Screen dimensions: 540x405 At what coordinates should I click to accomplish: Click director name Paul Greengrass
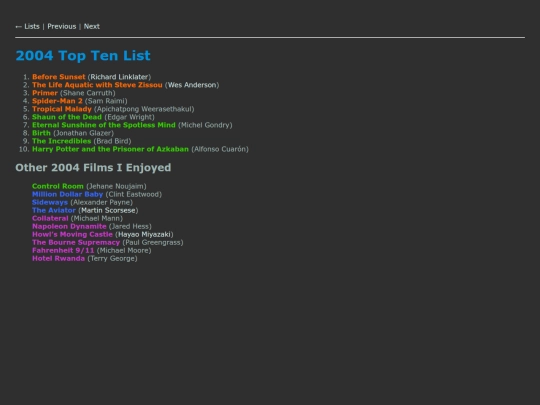point(153,242)
